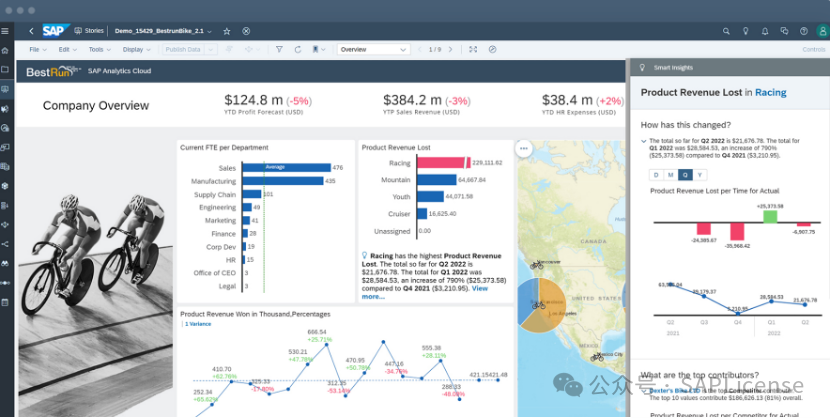The image size is (830, 418).
Task: Close the story with the circled X icon
Action: tap(246, 31)
